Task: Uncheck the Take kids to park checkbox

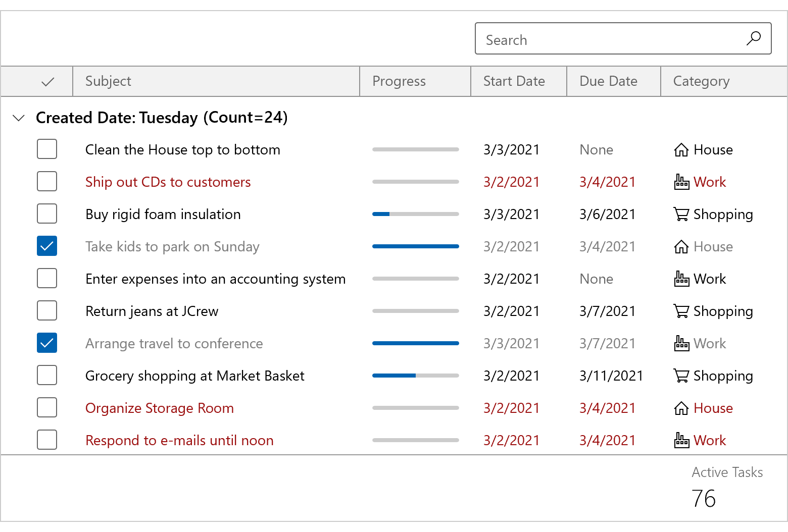Action: point(46,246)
